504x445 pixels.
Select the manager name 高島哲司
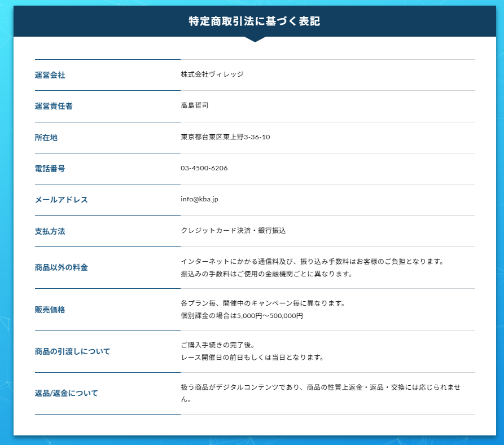coord(195,105)
